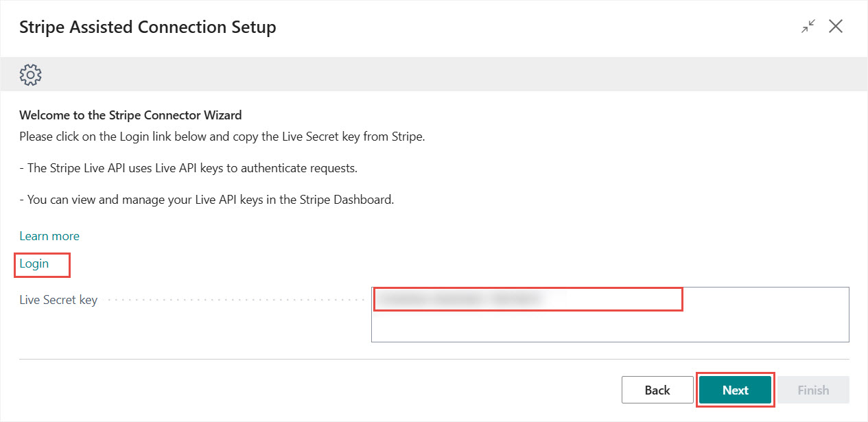Click the greyed-out Finish button

pyautogui.click(x=813, y=390)
